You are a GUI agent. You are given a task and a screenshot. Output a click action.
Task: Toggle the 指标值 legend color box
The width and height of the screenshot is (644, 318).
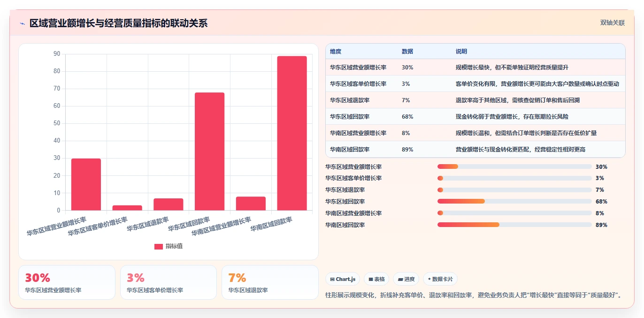159,246
